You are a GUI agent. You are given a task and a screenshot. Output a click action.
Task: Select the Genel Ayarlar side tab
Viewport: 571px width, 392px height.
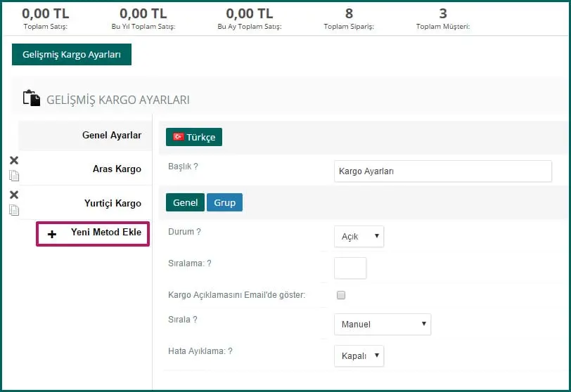tap(85, 136)
